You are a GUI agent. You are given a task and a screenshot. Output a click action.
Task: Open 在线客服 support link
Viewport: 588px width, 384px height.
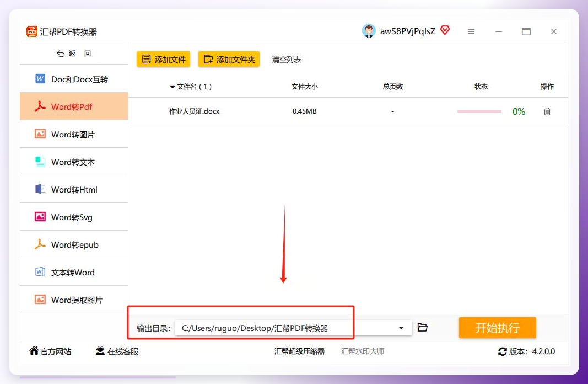[x=117, y=351]
